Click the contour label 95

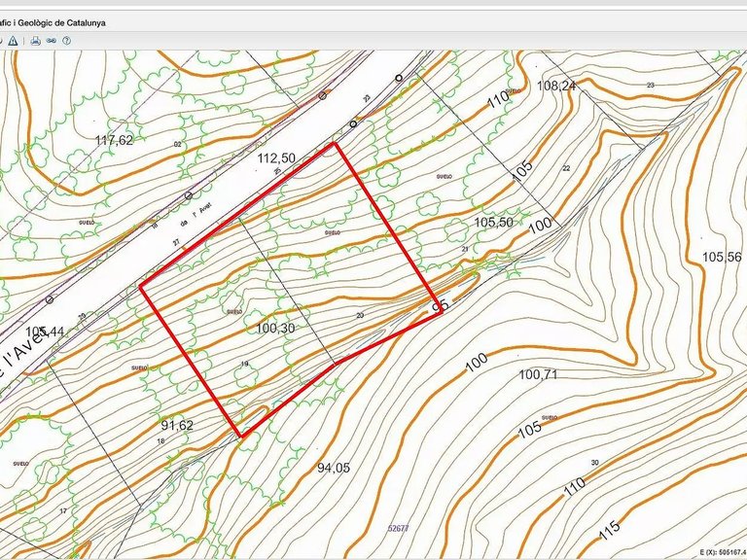(441, 306)
